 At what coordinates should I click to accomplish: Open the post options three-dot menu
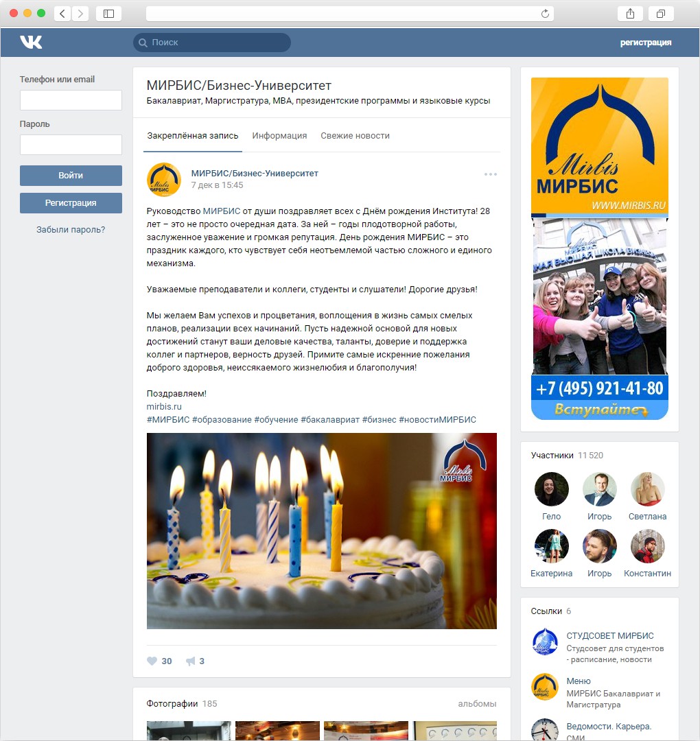[x=491, y=174]
